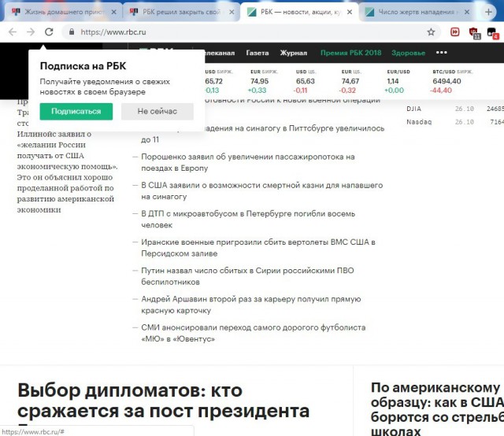504x436 pixels.
Task: Close the 'РБК — новости, акции' tab
Action: [x=350, y=13]
